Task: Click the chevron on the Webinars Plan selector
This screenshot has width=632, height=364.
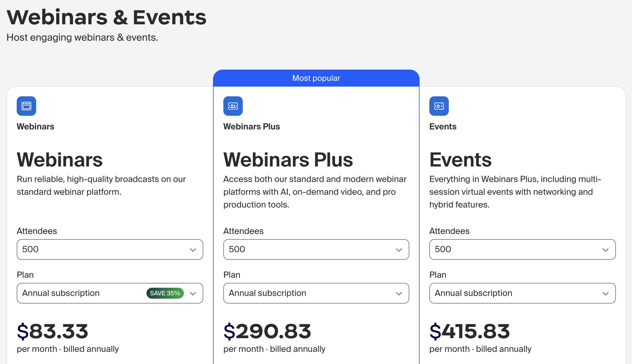Action: (193, 293)
